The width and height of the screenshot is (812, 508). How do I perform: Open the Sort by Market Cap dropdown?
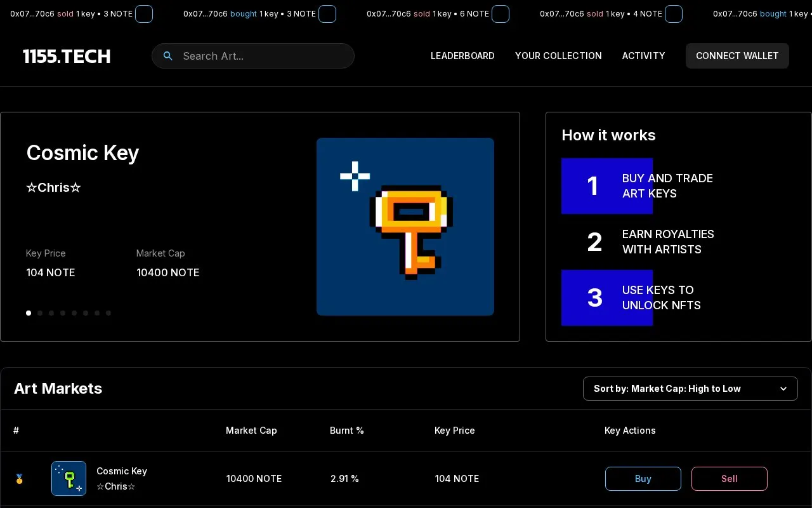pos(690,389)
